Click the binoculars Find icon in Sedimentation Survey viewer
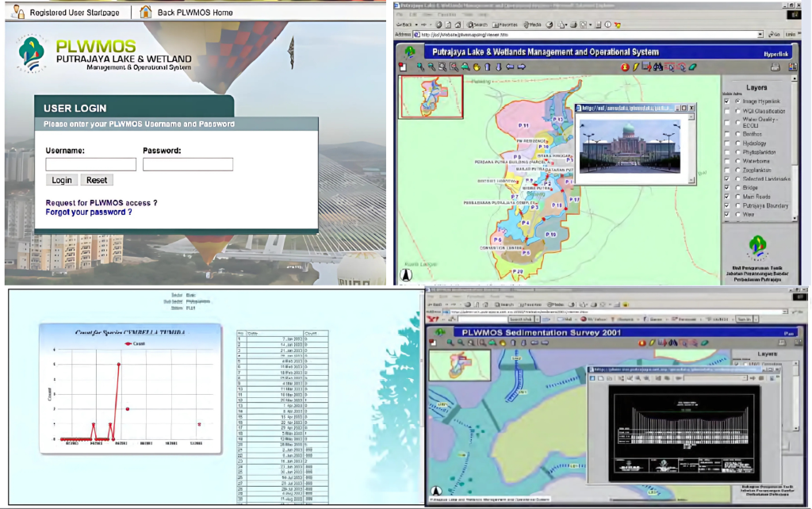 coord(672,343)
